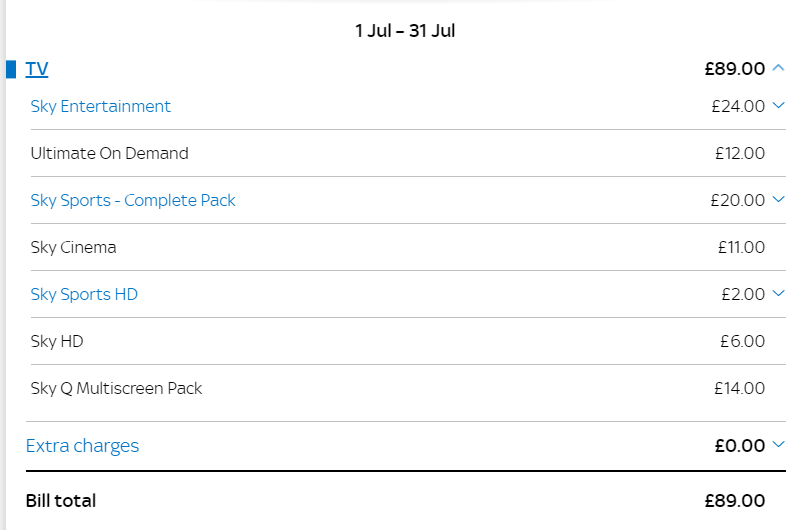Expand the Sky Sports - Complete Pack chevron

tap(779, 199)
